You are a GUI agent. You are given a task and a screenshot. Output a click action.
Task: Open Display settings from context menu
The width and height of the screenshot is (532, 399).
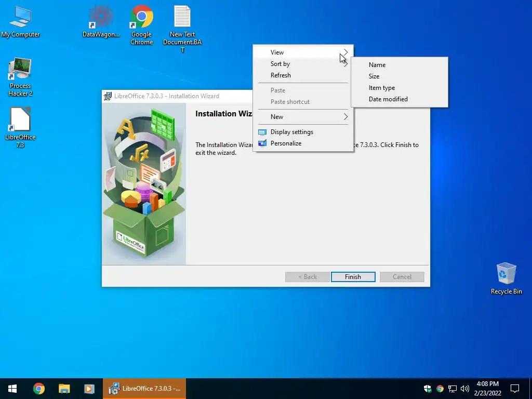(303, 132)
